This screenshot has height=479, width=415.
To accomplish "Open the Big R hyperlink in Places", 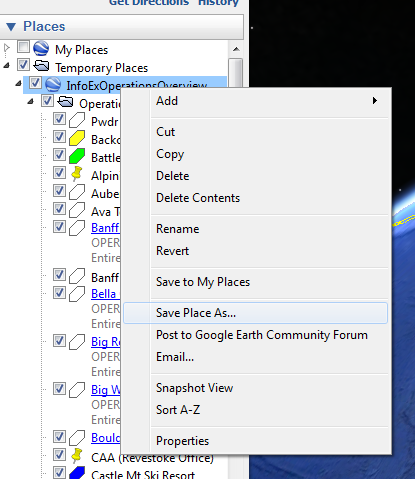I will (x=105, y=342).
